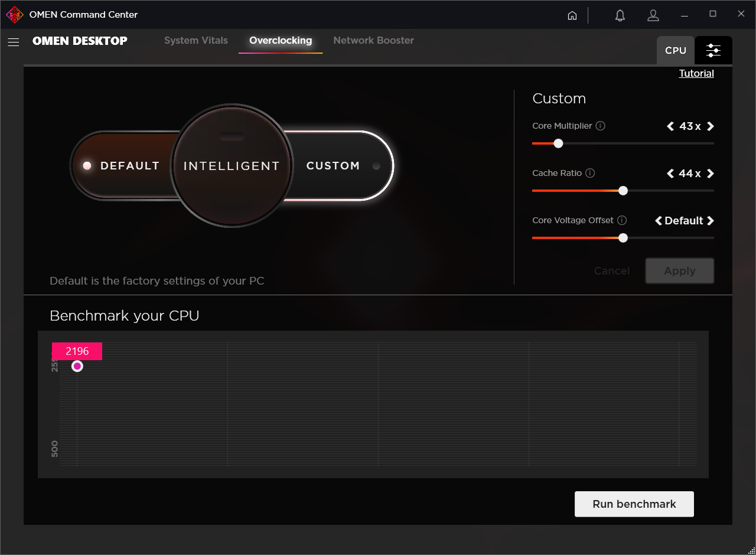Viewport: 756px width, 555px height.
Task: Click the Core Multiplier slider handle
Action: point(558,143)
